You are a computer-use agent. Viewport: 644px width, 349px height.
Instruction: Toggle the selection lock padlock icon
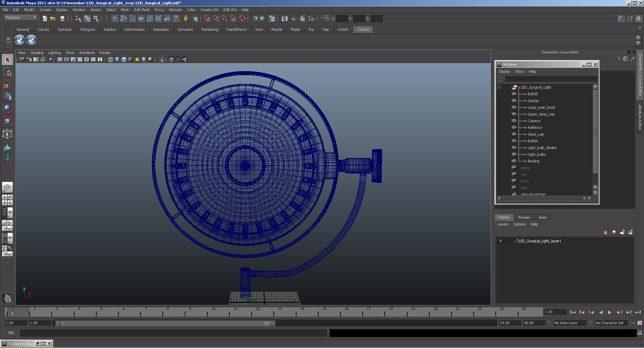point(185,18)
